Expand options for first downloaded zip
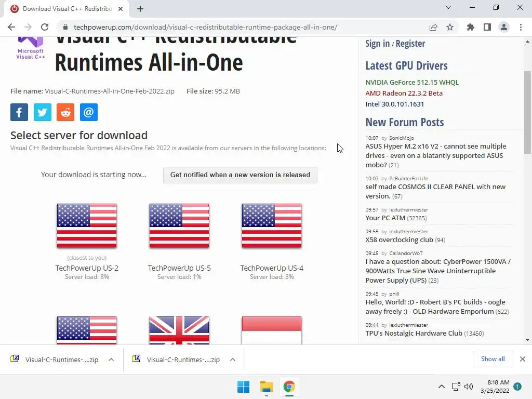Screen dimensions: 532x399 [111, 360]
